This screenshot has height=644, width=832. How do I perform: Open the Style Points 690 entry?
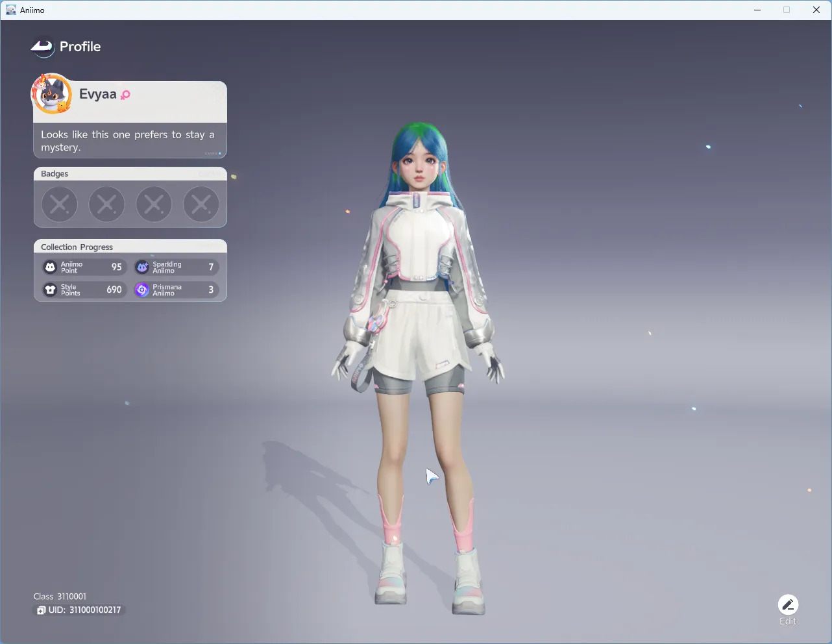click(x=84, y=290)
